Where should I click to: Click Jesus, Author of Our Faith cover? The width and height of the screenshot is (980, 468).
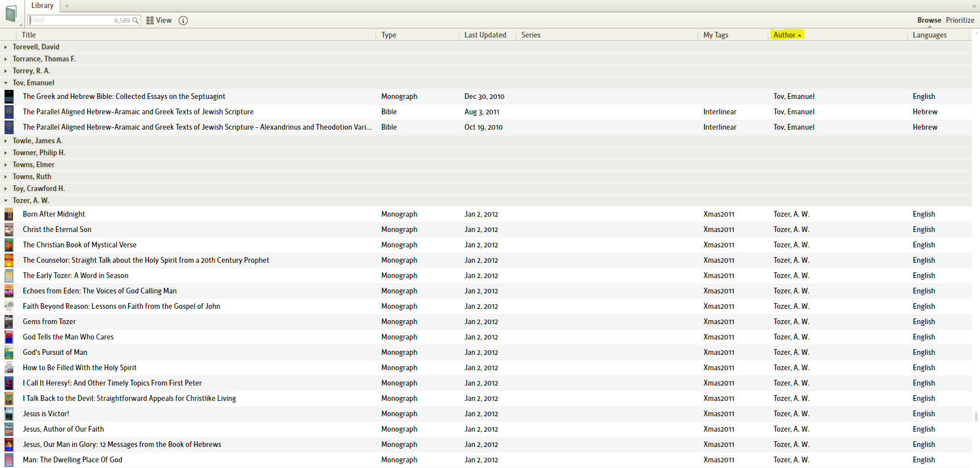pyautogui.click(x=9, y=429)
